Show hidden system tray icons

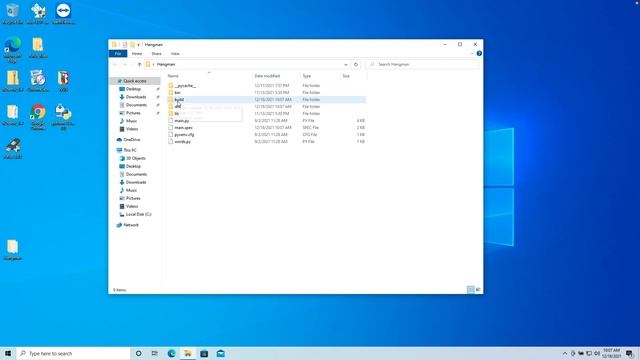click(565, 353)
